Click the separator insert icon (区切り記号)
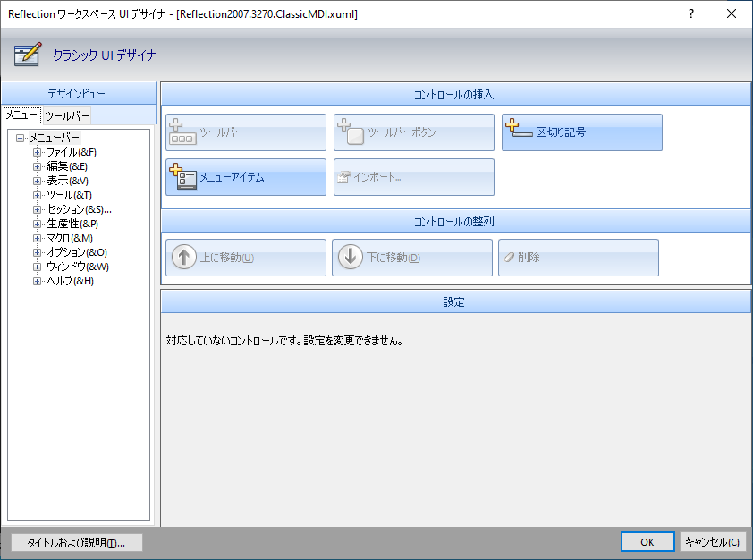753x560 pixels. (x=519, y=129)
